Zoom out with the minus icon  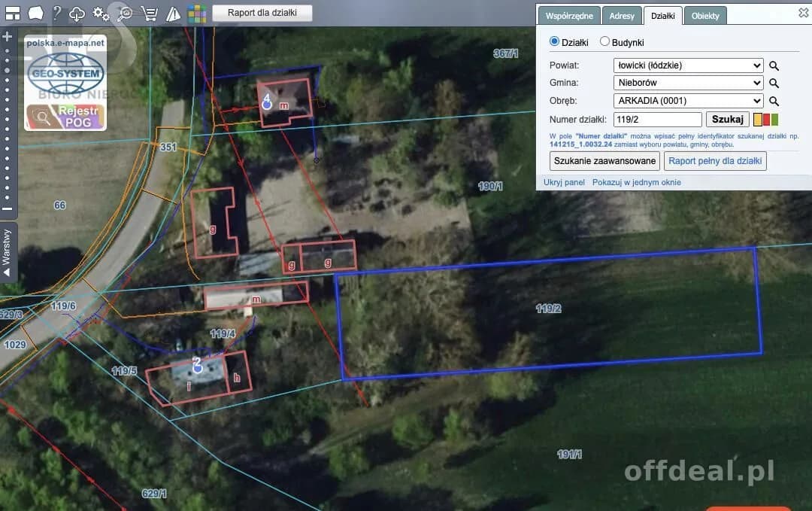8,209
